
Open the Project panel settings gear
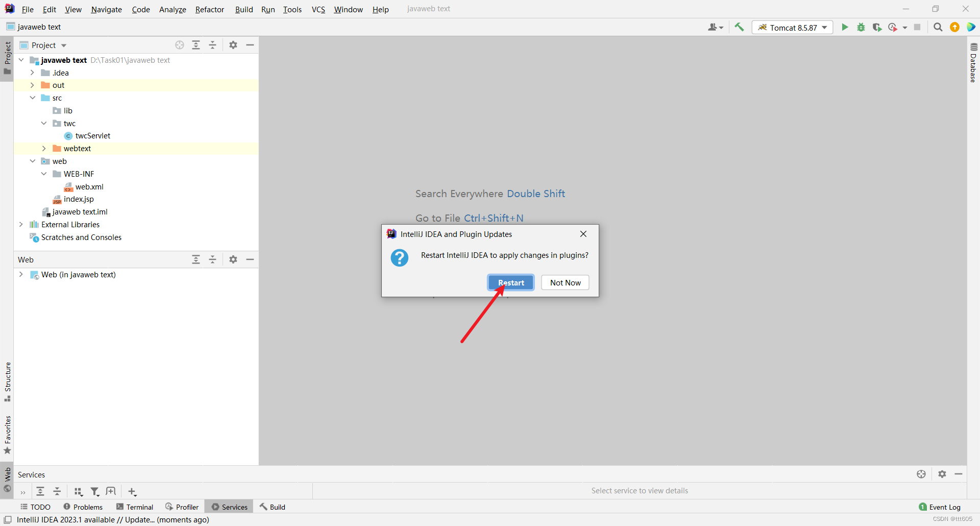233,45
